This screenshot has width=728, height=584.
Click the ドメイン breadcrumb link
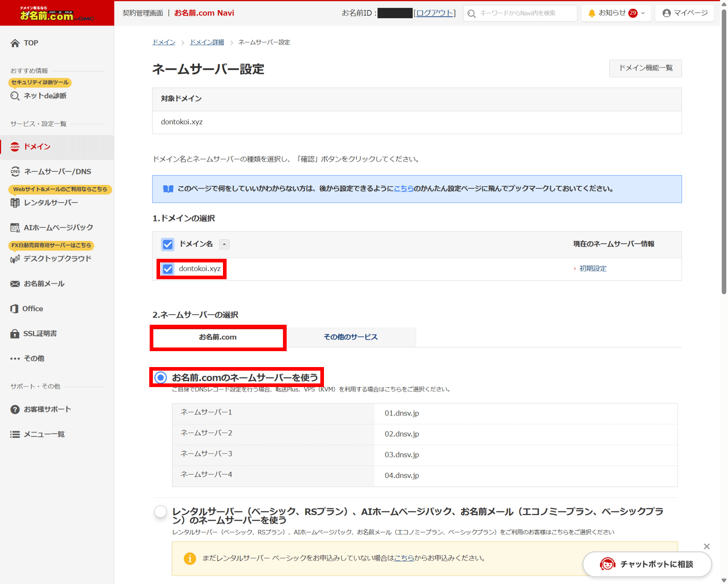coord(164,42)
